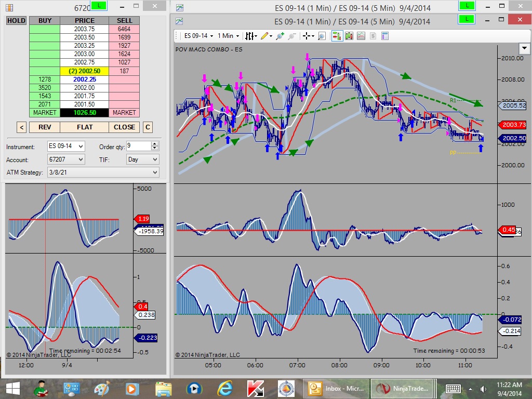The height and width of the screenshot is (399, 532).
Task: Click the order window grid icon in title bar
Action: coord(9,7)
